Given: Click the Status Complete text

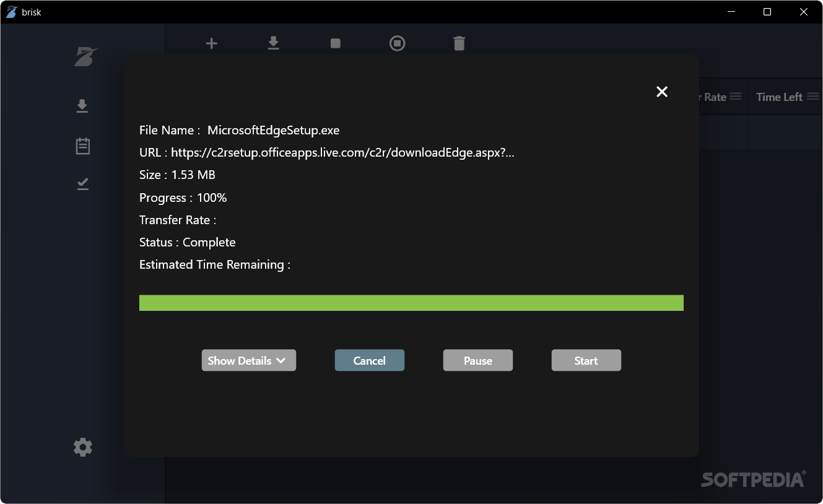Looking at the screenshot, I should pyautogui.click(x=187, y=242).
